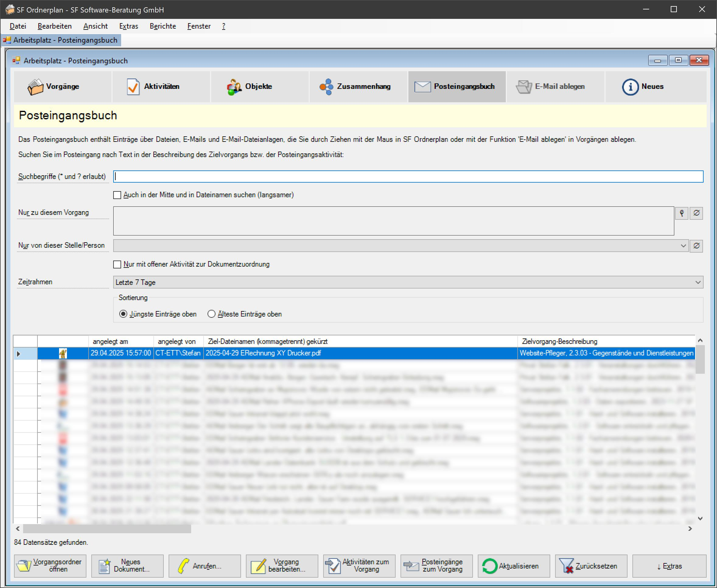
Task: Clear Stelle/Person filter with ∅ icon
Action: tap(696, 246)
